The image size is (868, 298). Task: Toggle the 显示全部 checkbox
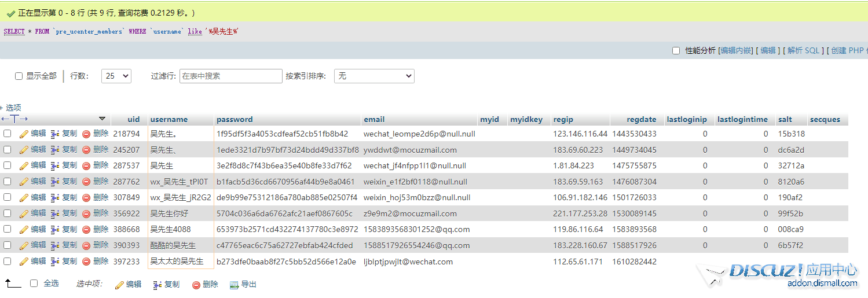[19, 76]
